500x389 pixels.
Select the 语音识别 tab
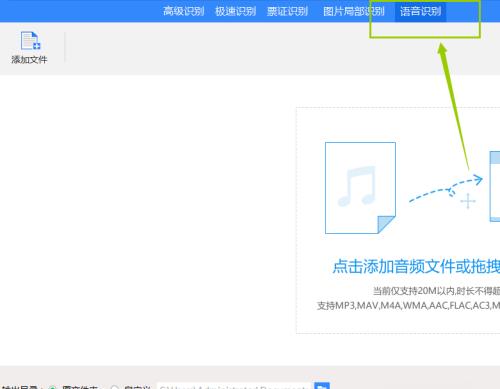tap(421, 11)
